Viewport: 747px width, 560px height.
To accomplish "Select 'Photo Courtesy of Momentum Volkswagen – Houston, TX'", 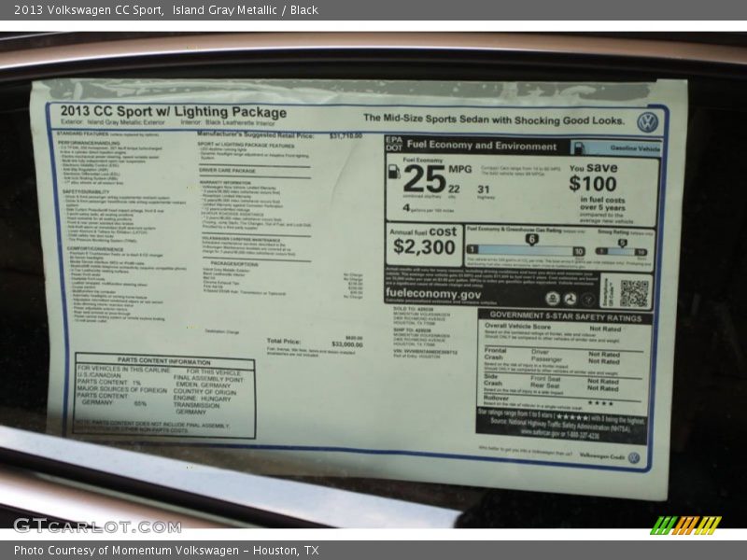I will [166, 551].
